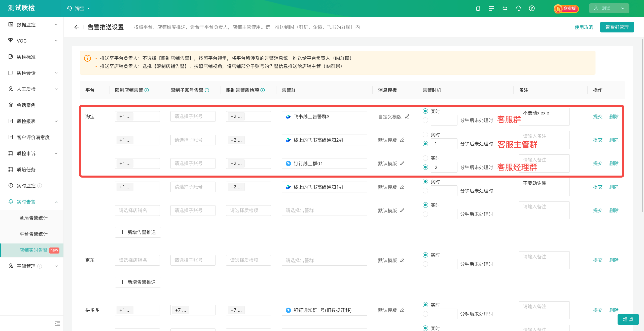Click the 会话案例 layers icon
The image size is (644, 331).
(x=11, y=105)
